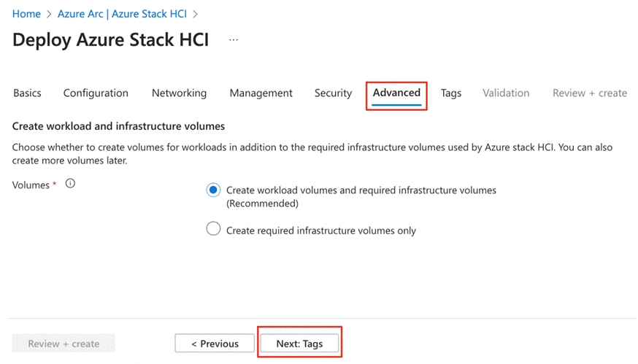Click the Volumes field label
638x364 pixels.
click(x=31, y=185)
